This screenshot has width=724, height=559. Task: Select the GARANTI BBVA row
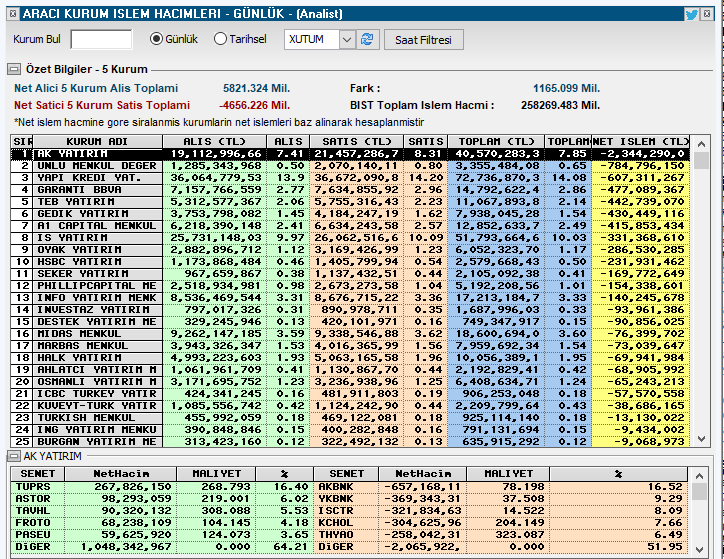(350, 190)
